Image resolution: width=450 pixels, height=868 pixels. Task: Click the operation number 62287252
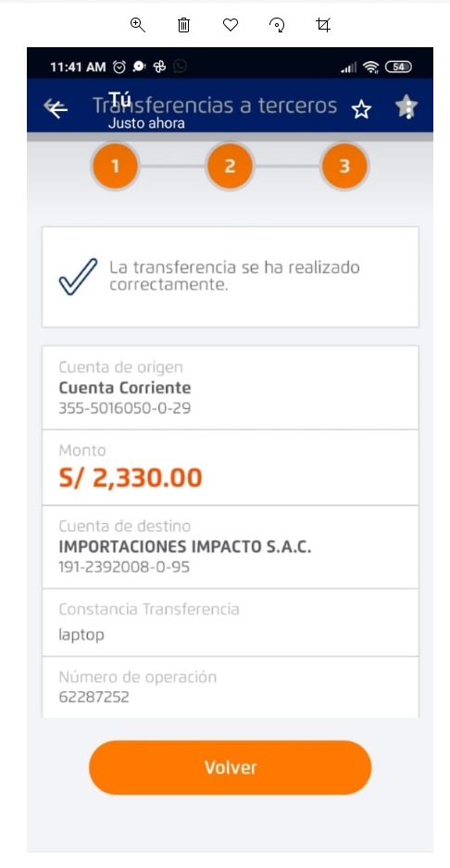[94, 697]
